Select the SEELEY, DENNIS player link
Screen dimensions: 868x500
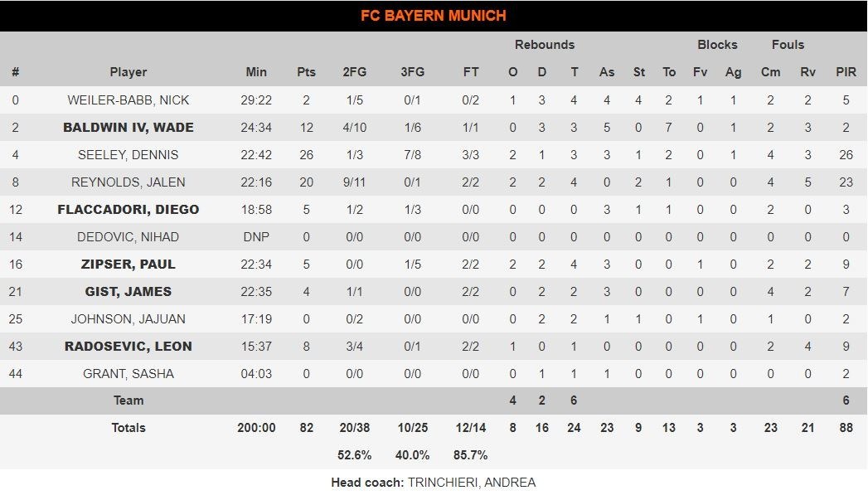129,155
